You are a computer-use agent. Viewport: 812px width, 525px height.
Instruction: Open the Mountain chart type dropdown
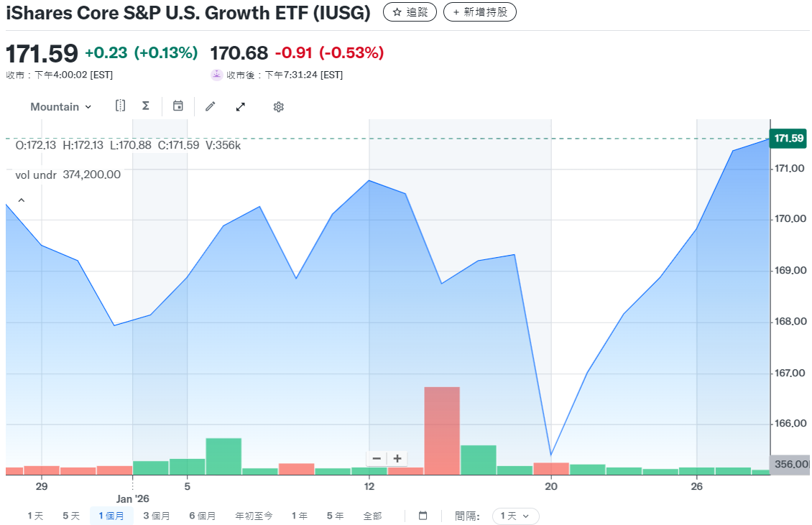(60, 106)
